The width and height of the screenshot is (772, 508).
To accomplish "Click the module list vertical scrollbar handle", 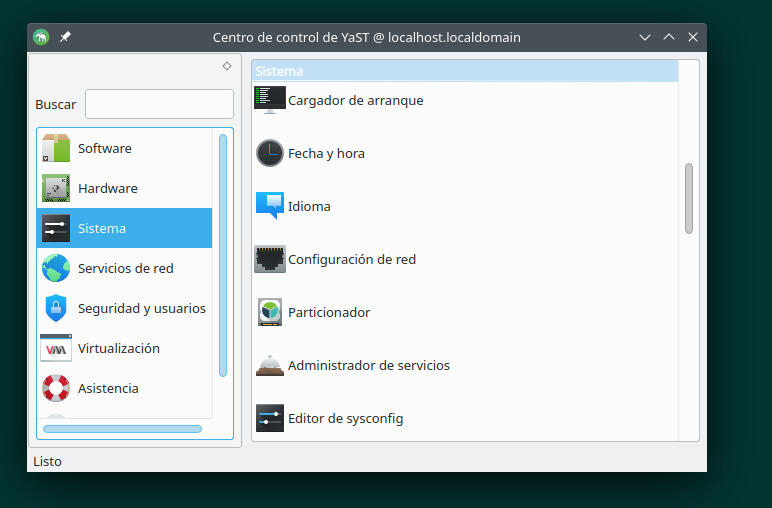I will point(689,198).
